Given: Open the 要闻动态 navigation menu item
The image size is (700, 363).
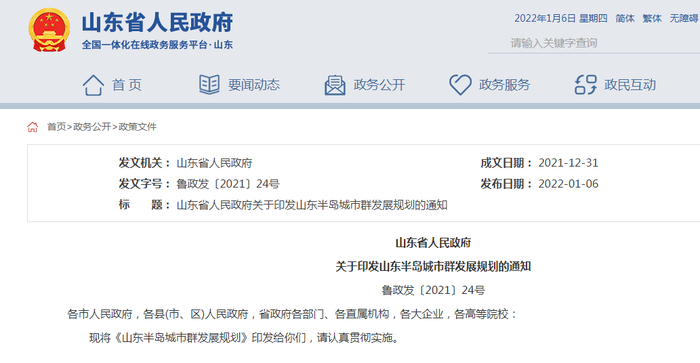Looking at the screenshot, I should coord(254,85).
